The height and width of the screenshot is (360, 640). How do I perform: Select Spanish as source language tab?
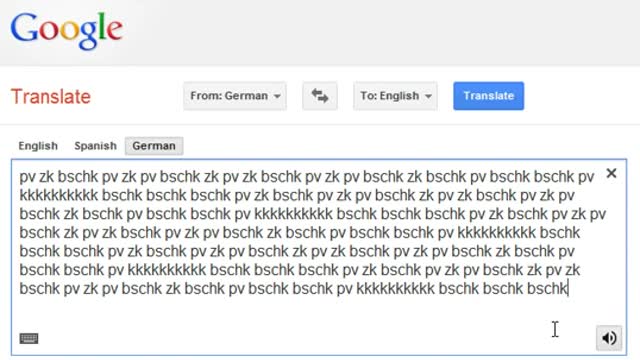(95, 146)
